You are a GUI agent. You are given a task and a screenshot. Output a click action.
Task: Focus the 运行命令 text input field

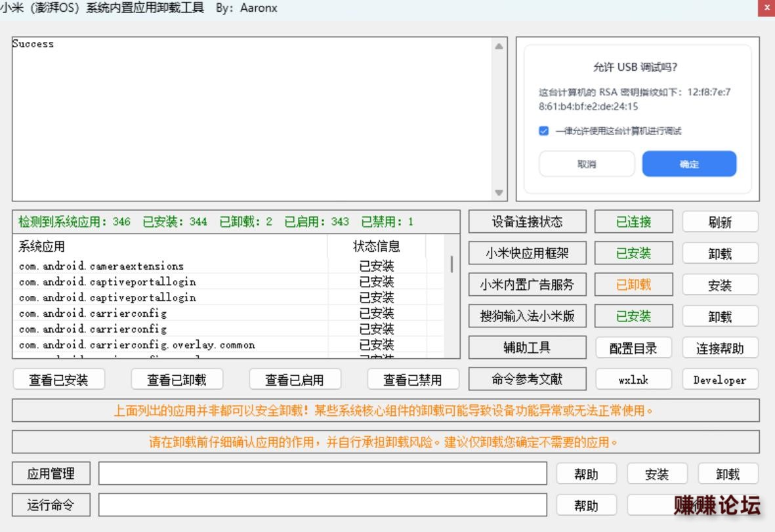[x=323, y=505]
